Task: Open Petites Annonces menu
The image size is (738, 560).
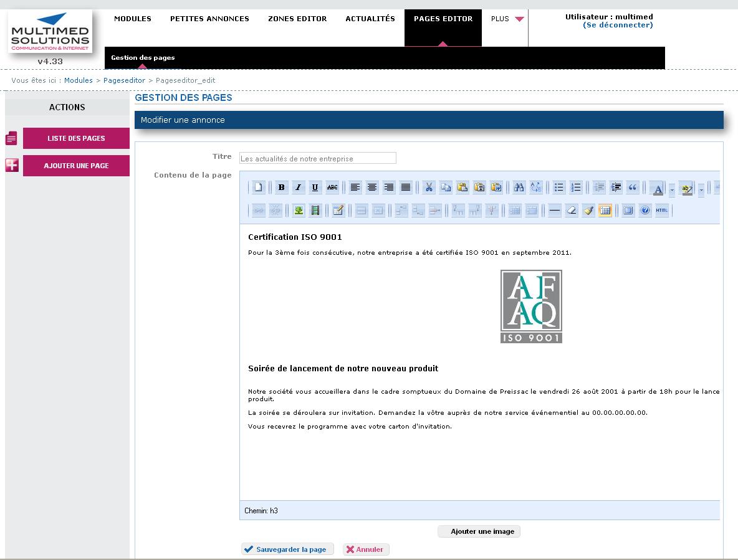Action: point(209,19)
